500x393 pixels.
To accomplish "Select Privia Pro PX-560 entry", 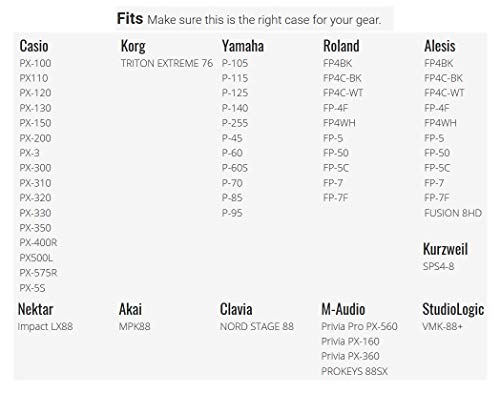I will (x=359, y=326).
